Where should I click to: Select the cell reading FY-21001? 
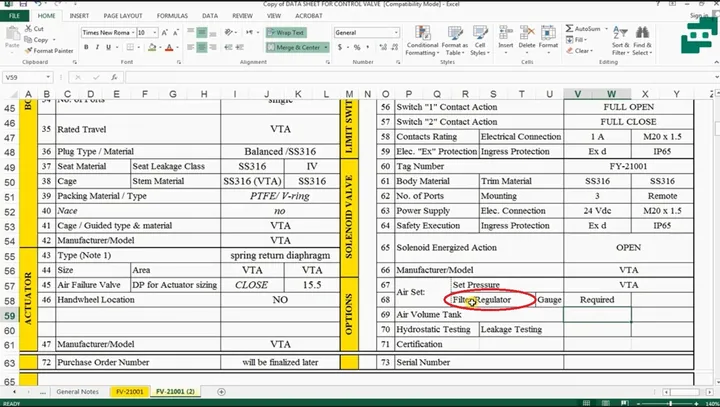click(x=628, y=166)
